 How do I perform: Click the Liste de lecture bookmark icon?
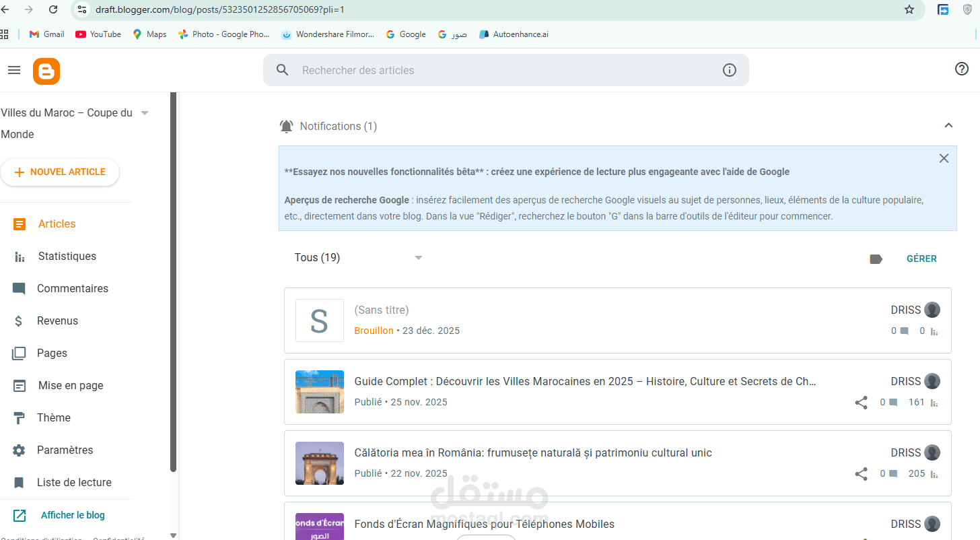click(19, 483)
